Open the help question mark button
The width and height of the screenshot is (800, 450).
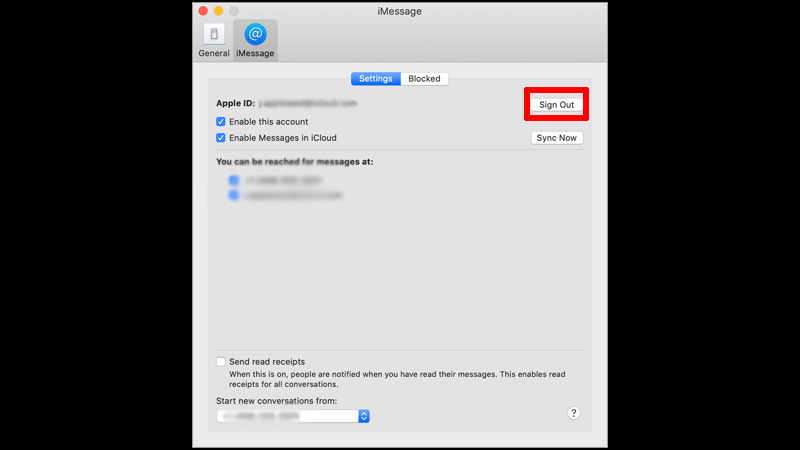point(573,413)
